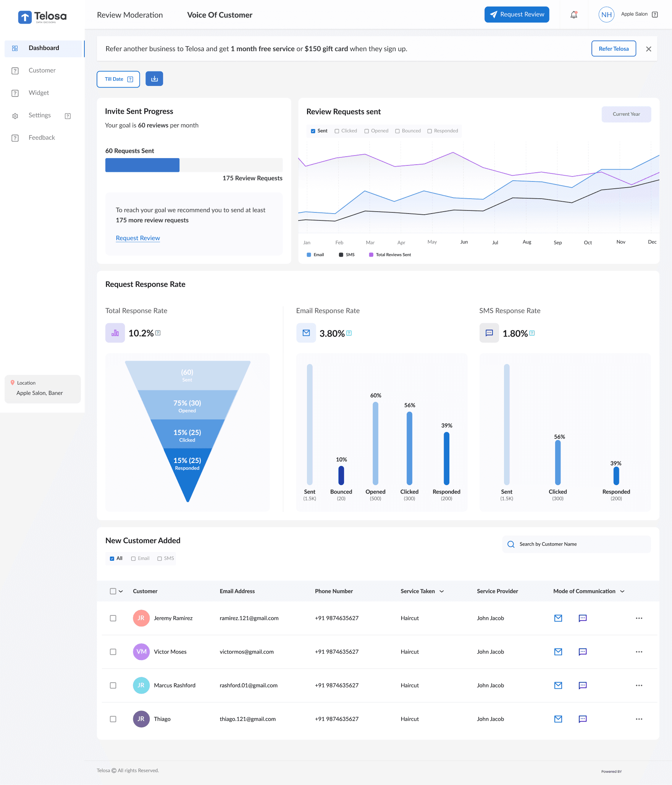
Task: Follow the Request Review link in goal card
Action: coord(138,238)
